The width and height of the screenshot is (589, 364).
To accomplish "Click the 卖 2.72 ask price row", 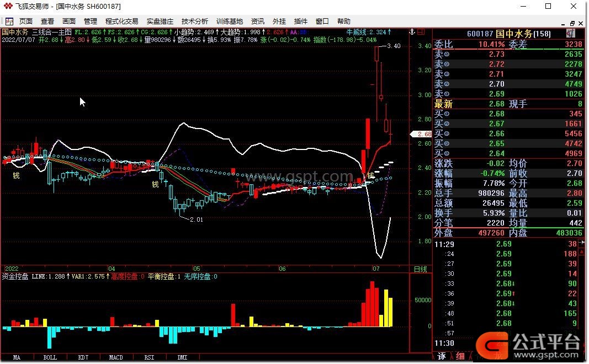I will pyautogui.click(x=508, y=64).
